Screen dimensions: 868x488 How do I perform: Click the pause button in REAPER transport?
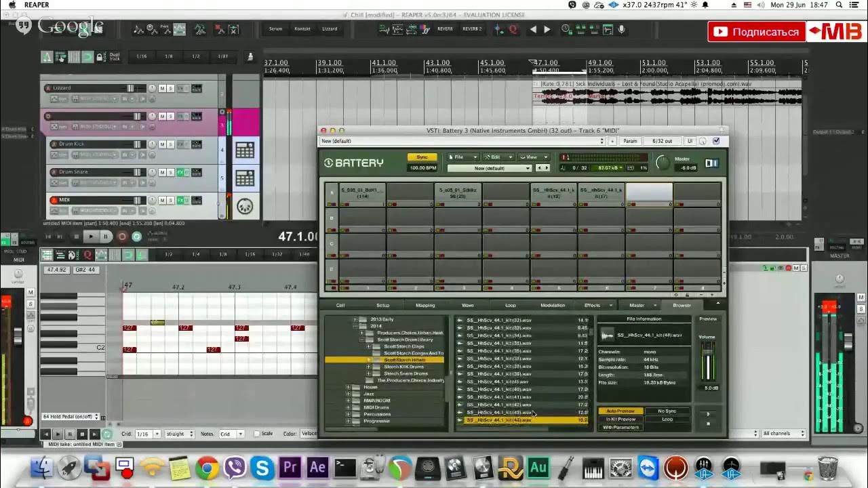(106, 237)
